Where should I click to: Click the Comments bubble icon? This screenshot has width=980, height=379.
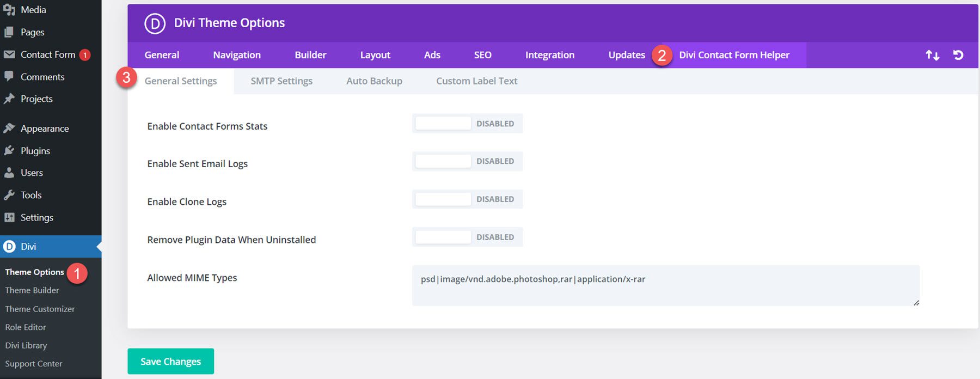click(9, 77)
